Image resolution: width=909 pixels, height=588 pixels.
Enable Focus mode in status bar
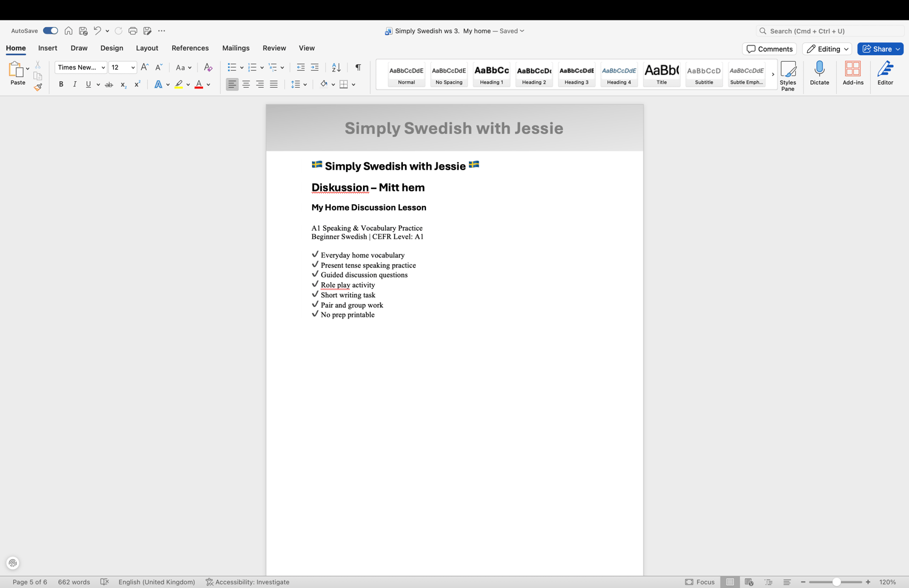point(700,582)
